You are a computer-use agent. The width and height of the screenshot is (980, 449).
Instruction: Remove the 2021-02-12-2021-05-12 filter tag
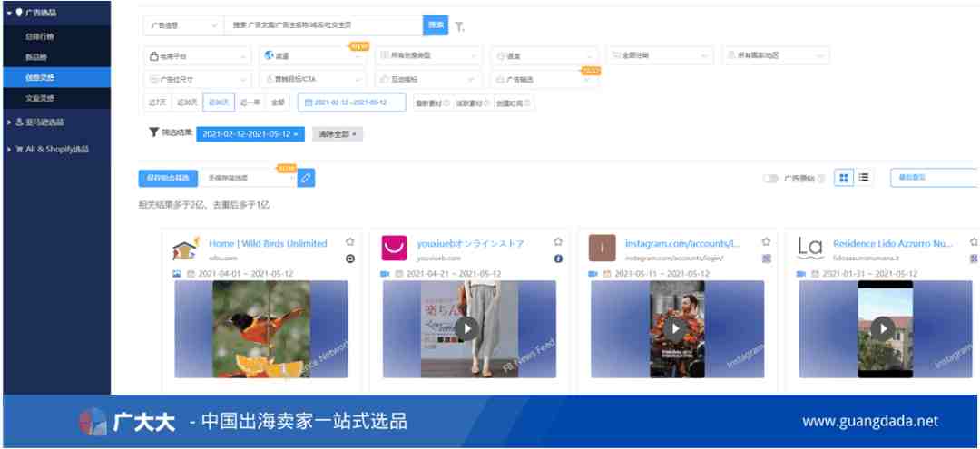296,134
